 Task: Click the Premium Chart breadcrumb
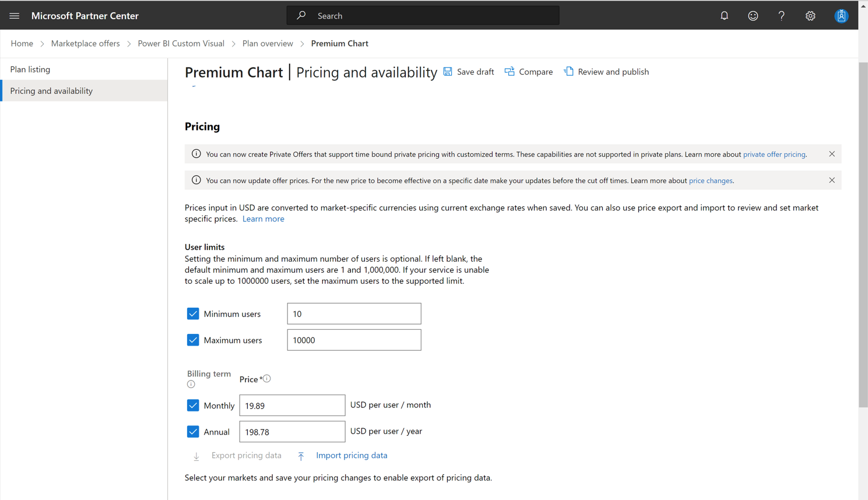tap(340, 43)
